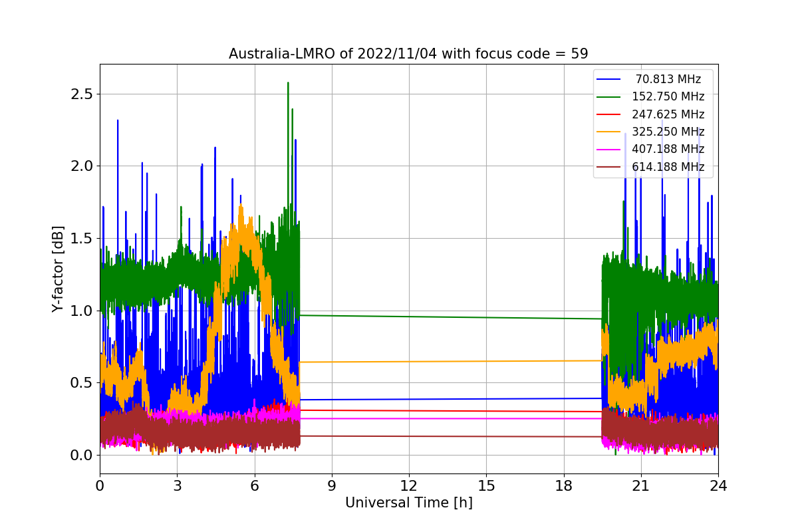The height and width of the screenshot is (532, 798).
Task: Select the 407.188 MHz legend label
Action: pos(668,149)
